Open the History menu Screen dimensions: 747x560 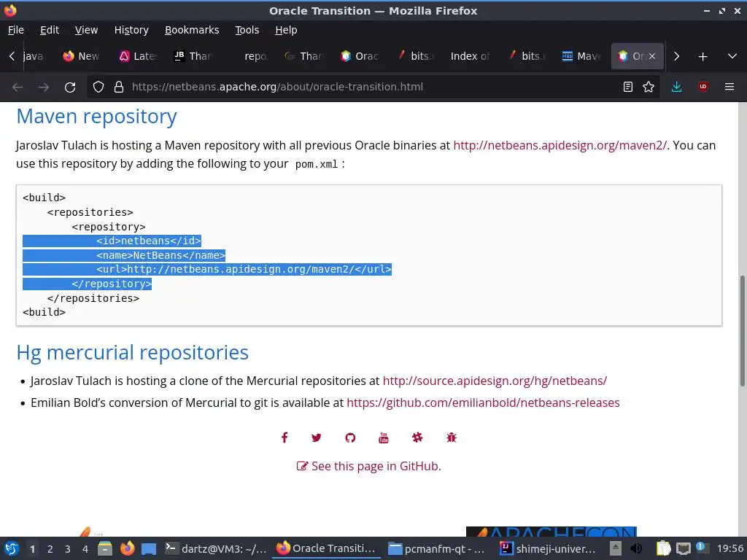(x=131, y=30)
